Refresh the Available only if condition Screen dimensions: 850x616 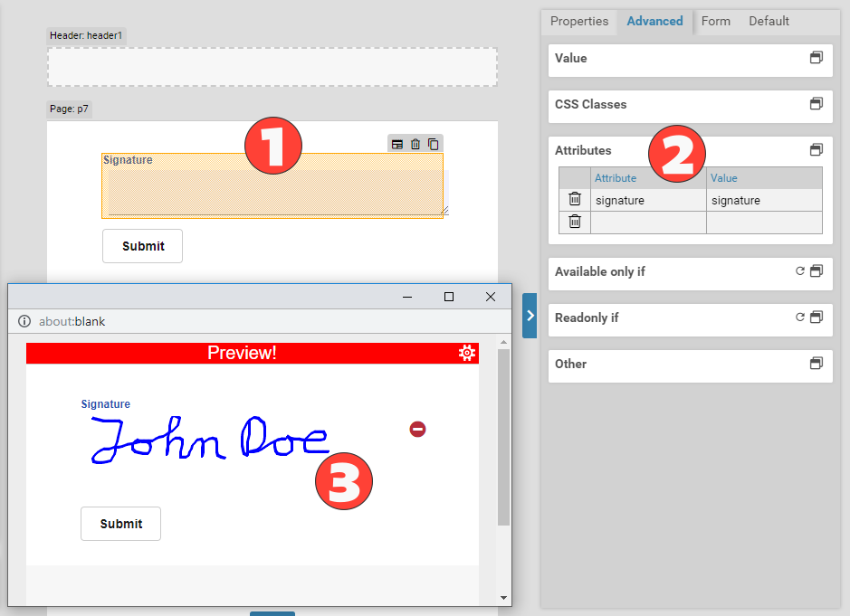[799, 271]
